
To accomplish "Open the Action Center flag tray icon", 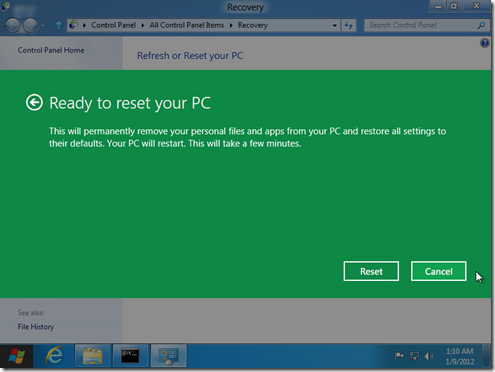I will tap(399, 356).
